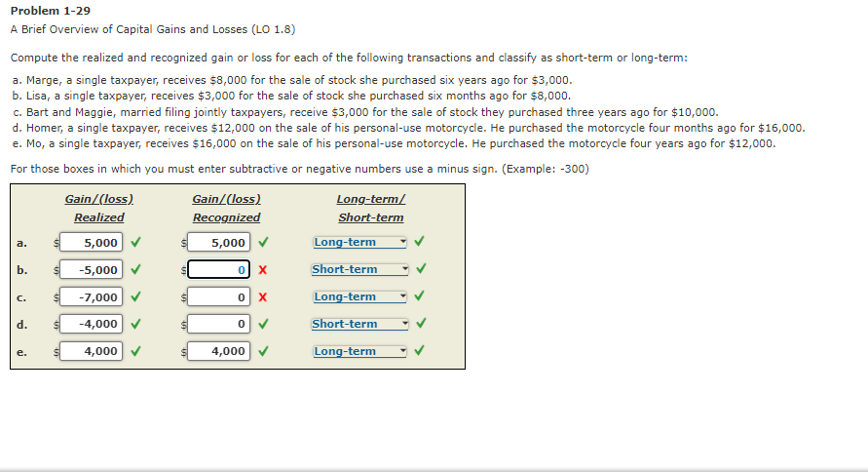
Task: Click the row b Recognized input field
Action: pyautogui.click(x=218, y=270)
